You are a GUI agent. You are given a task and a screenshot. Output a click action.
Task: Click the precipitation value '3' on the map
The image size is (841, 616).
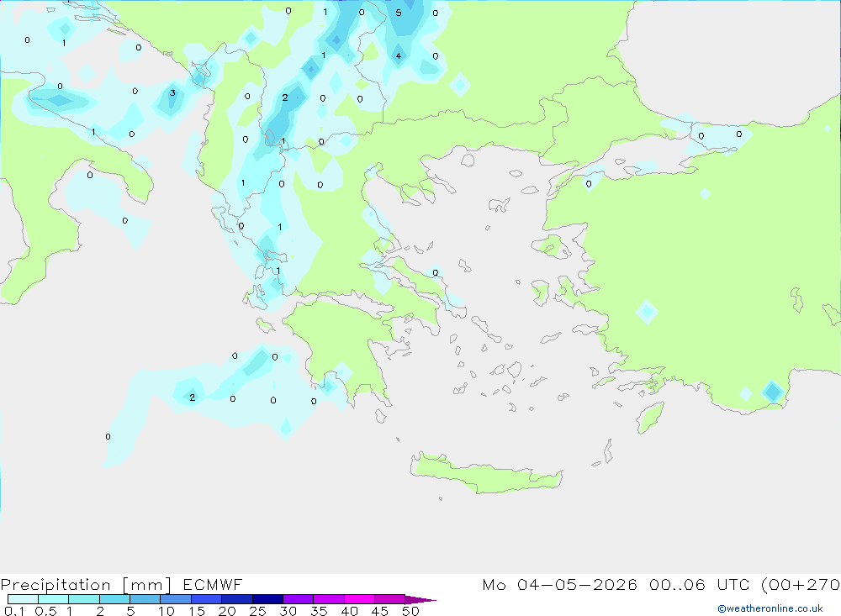coord(172,92)
